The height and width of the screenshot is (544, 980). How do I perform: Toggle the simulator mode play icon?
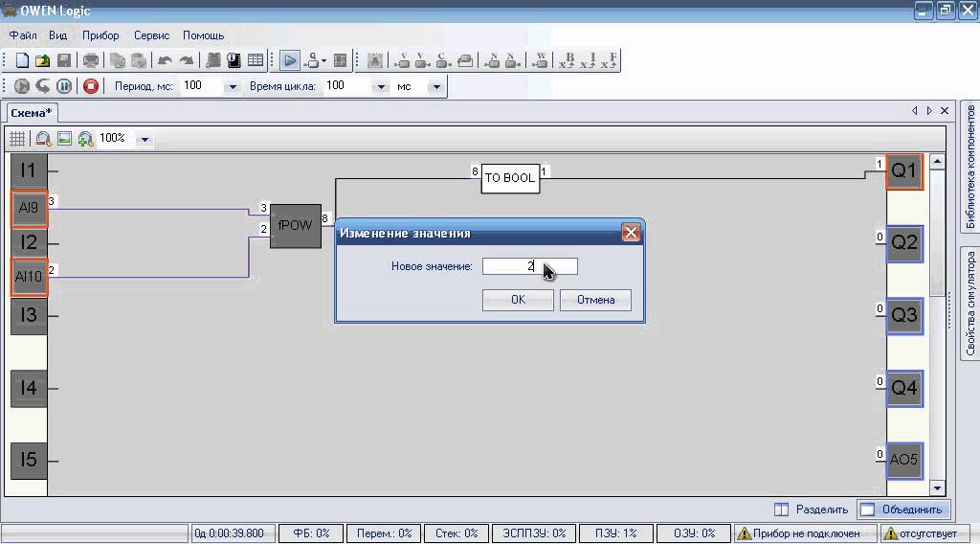[289, 60]
